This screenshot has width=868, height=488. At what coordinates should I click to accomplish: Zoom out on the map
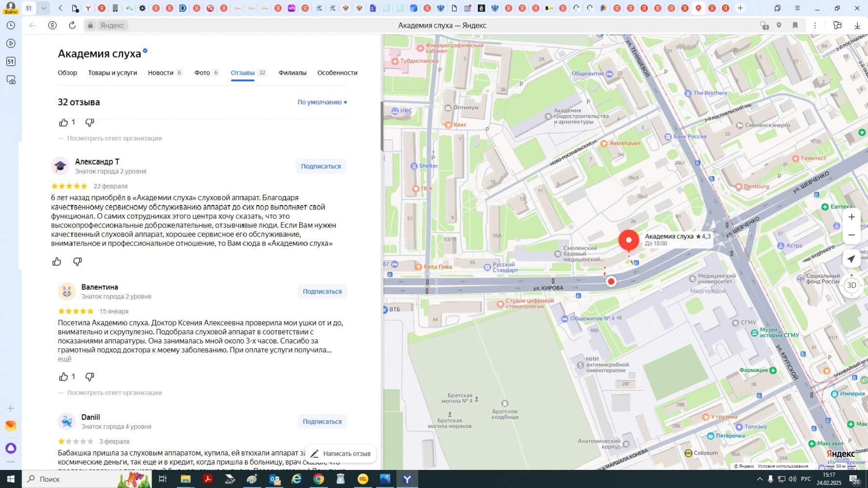click(x=851, y=235)
